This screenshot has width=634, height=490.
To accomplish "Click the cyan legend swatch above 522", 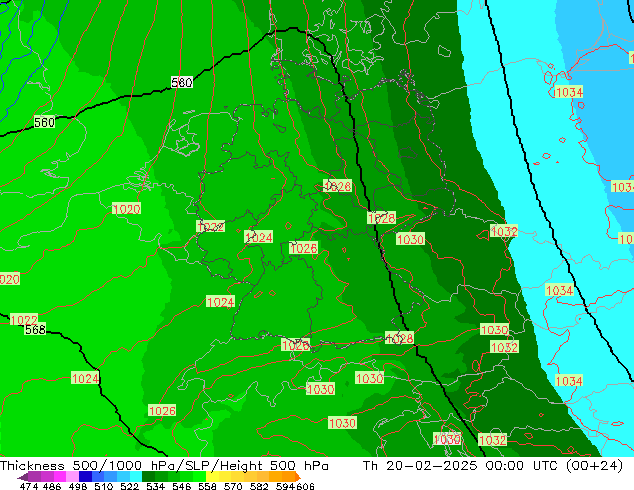I will click(136, 477).
